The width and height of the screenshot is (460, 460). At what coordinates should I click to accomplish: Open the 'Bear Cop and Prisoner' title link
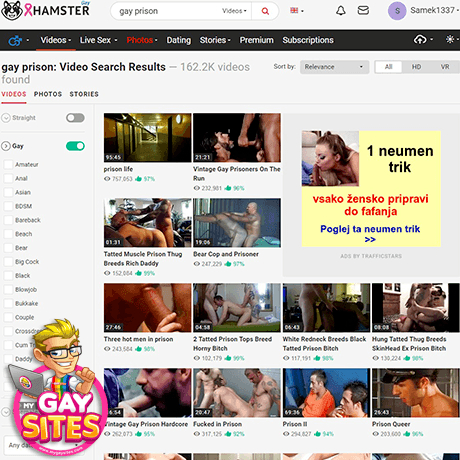tap(226, 254)
